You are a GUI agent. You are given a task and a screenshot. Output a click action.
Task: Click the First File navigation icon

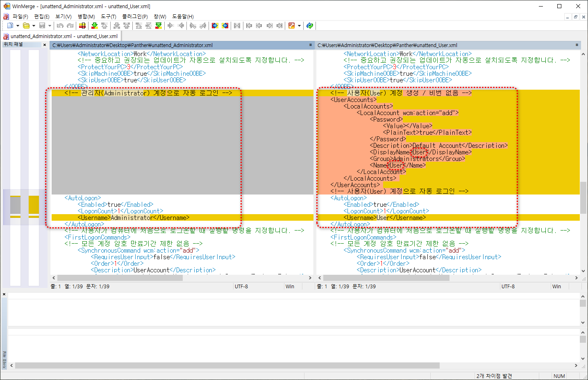tap(249, 25)
